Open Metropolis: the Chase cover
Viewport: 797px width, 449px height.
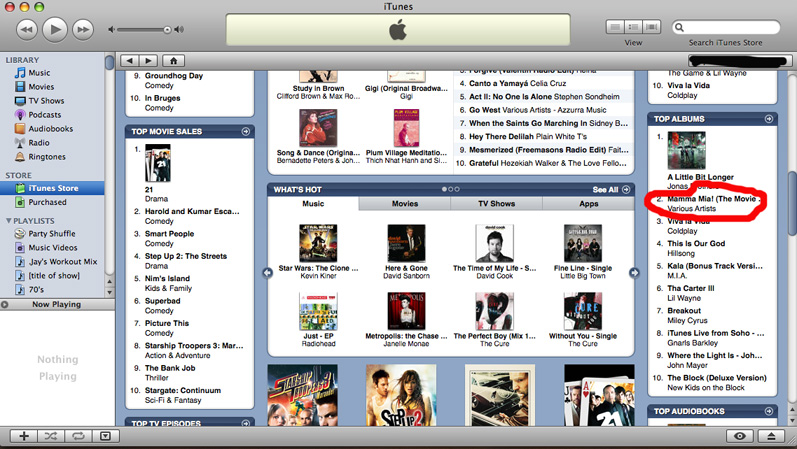(406, 311)
